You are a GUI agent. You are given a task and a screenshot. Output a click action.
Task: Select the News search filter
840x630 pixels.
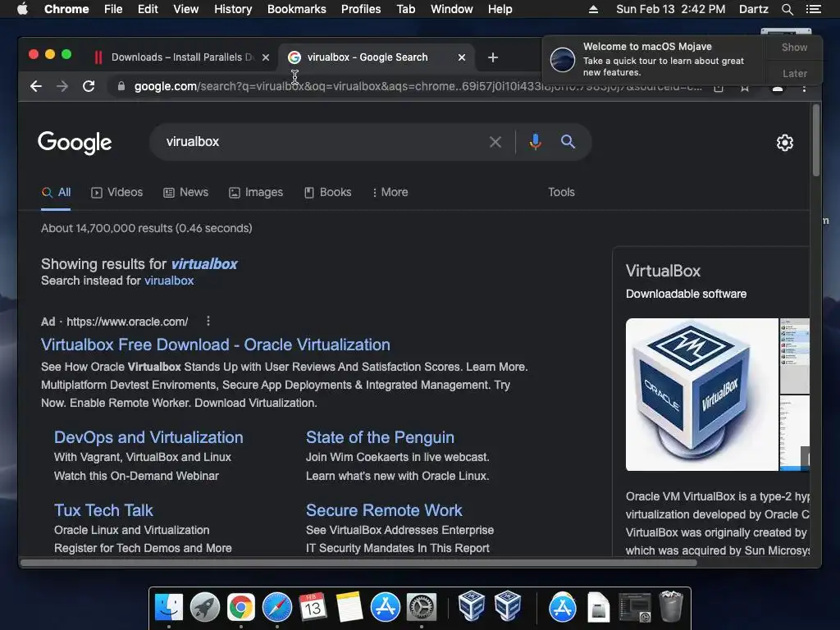186,192
